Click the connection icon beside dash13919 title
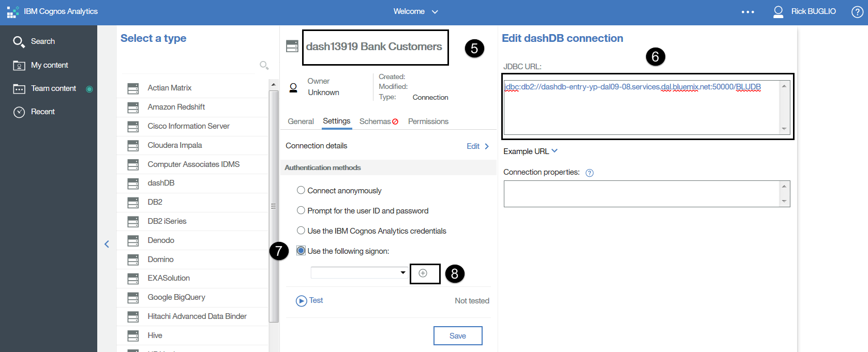This screenshot has height=352, width=868. tap(292, 46)
